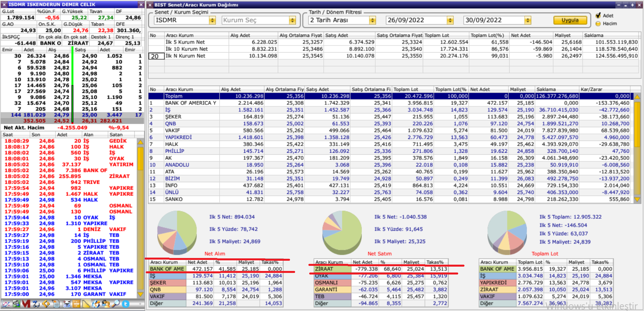
Task: Open the Kurum Seç dropdown arrow
Action: pyautogui.click(x=292, y=20)
